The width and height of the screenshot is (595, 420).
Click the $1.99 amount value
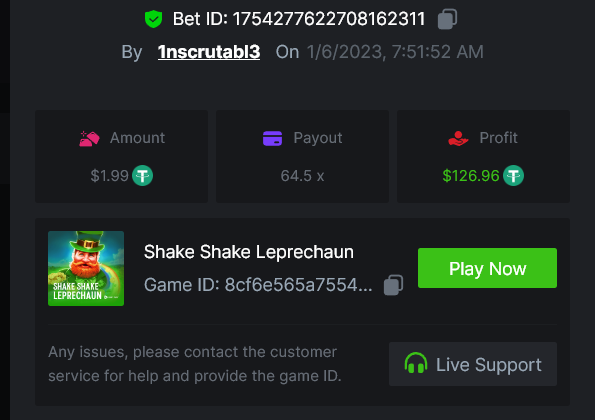110,176
